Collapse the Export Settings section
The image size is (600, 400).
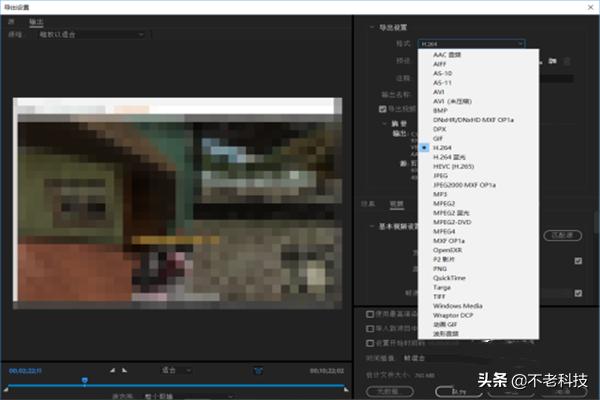pyautogui.click(x=371, y=27)
